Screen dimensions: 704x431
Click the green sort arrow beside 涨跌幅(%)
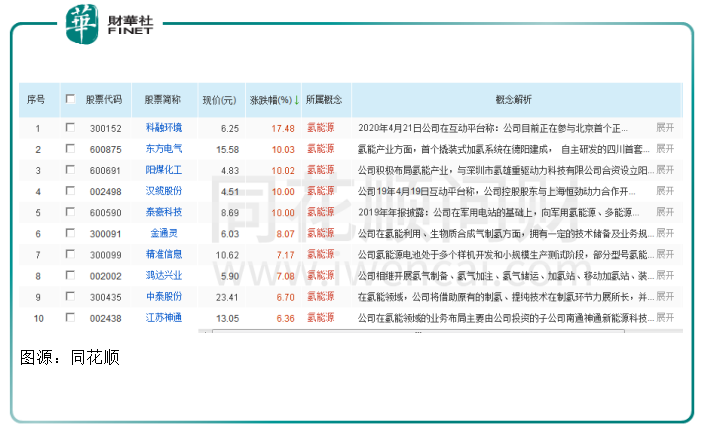297,100
